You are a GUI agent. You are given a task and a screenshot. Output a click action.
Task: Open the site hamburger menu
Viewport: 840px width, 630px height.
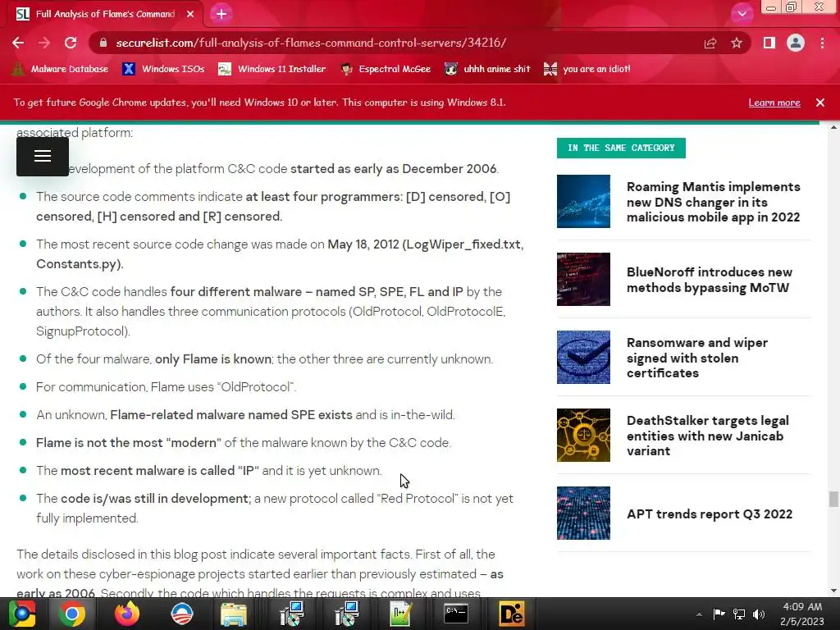(43, 157)
